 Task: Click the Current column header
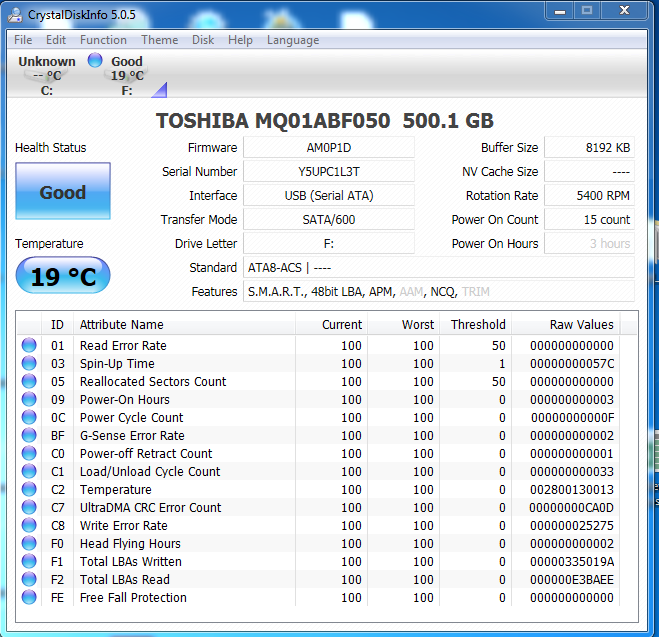(331, 324)
